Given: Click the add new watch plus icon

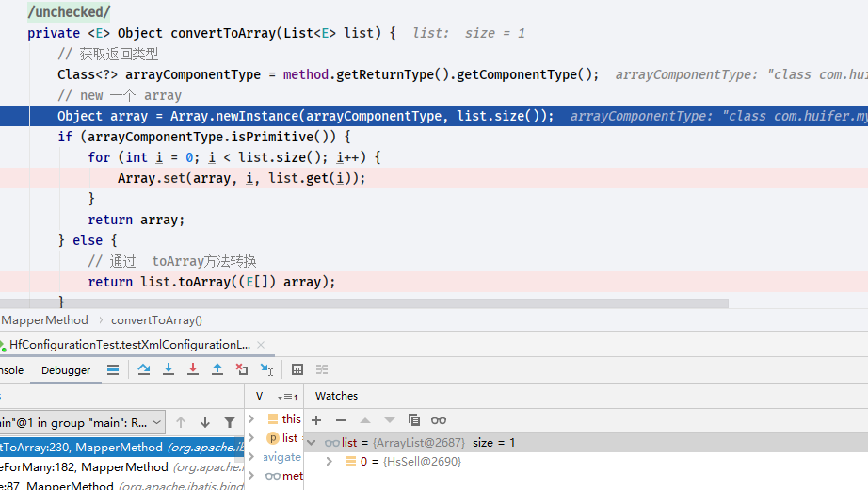Looking at the screenshot, I should [x=316, y=420].
